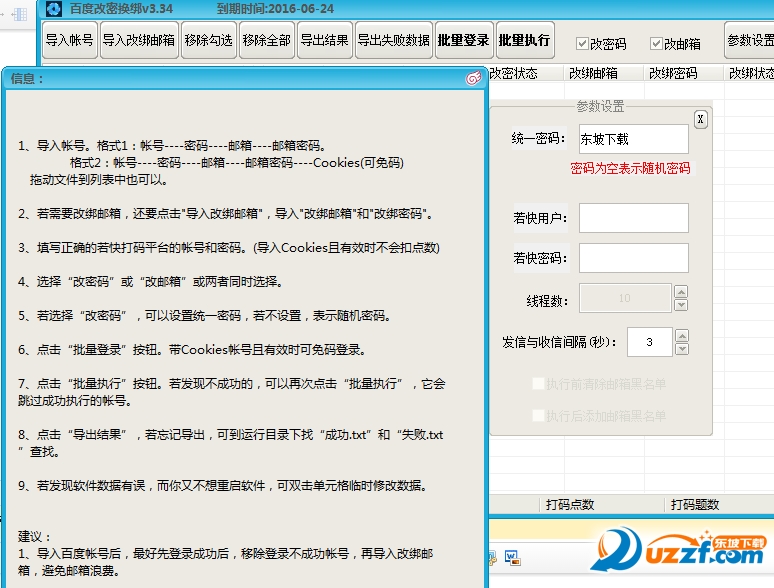This screenshot has height=588, width=774.
Task: Close the 参数设置 panel with X
Action: pos(700,119)
